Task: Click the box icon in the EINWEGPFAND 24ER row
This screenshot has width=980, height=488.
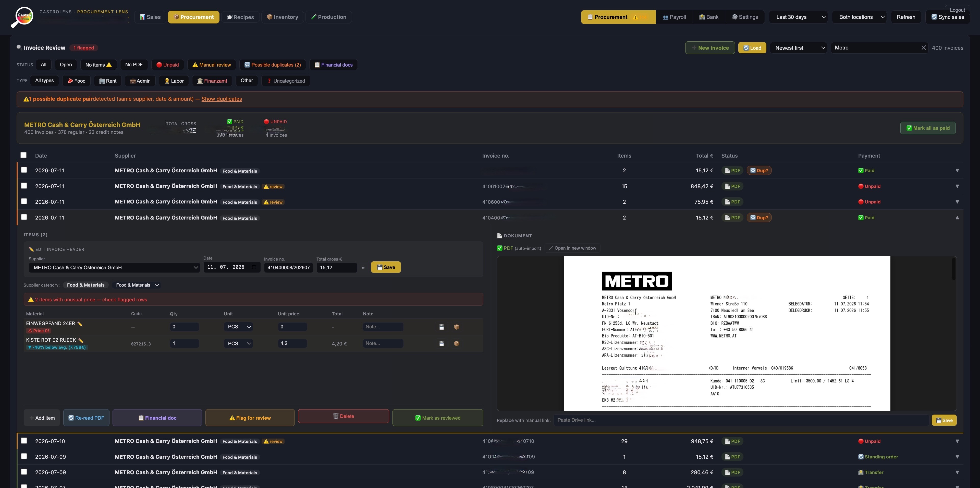Action: (x=457, y=327)
